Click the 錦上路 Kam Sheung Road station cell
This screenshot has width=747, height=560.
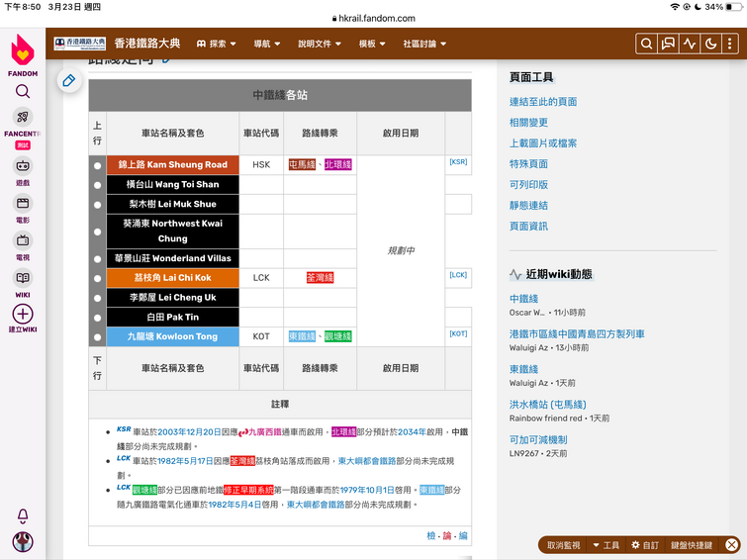click(x=173, y=165)
